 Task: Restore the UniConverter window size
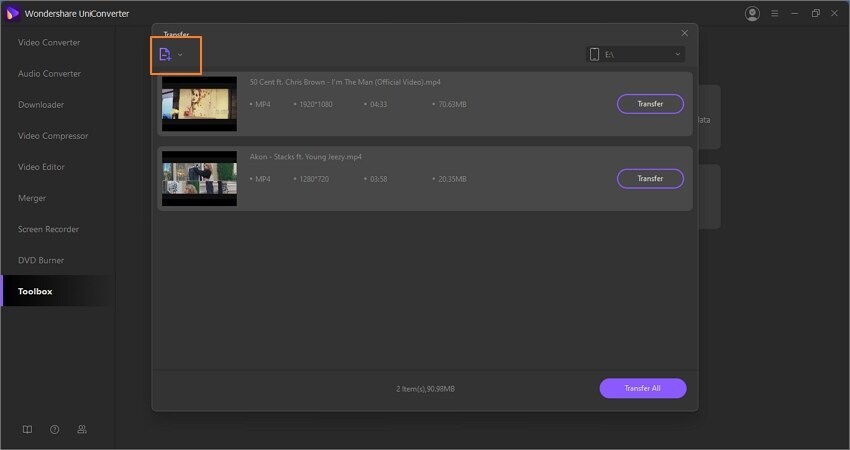pos(815,14)
